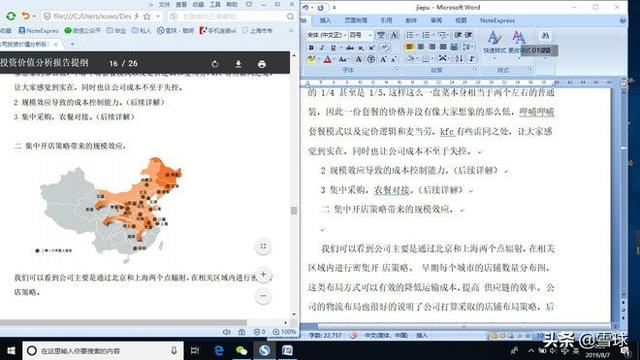
Task: Open the 插入 ribbon tab
Action: [x=325, y=20]
